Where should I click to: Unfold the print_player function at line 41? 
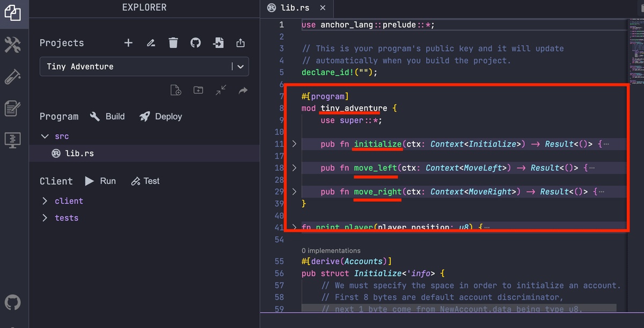click(x=294, y=227)
